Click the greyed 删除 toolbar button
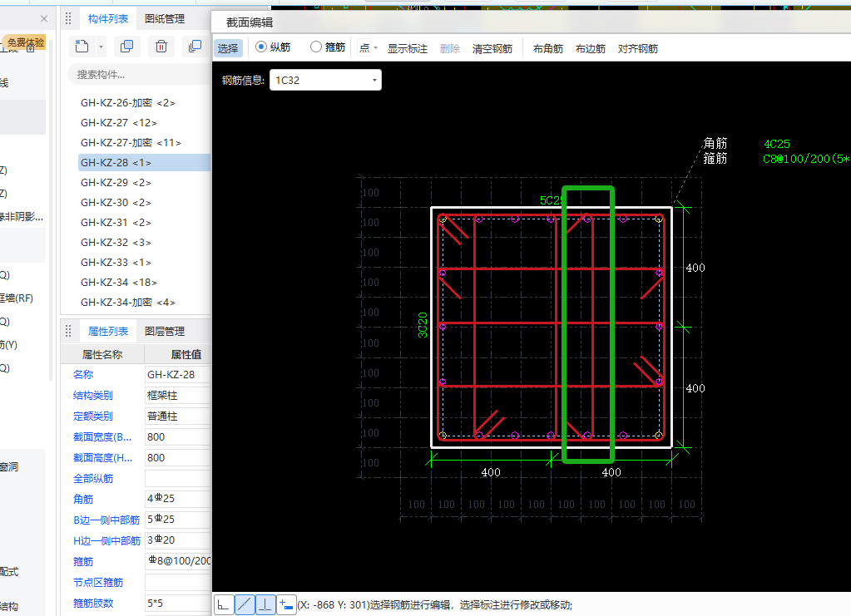Image resolution: width=851 pixels, height=616 pixels. click(450, 49)
